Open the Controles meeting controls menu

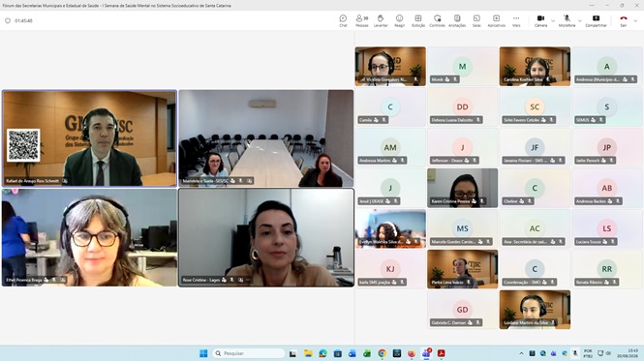pyautogui.click(x=437, y=20)
